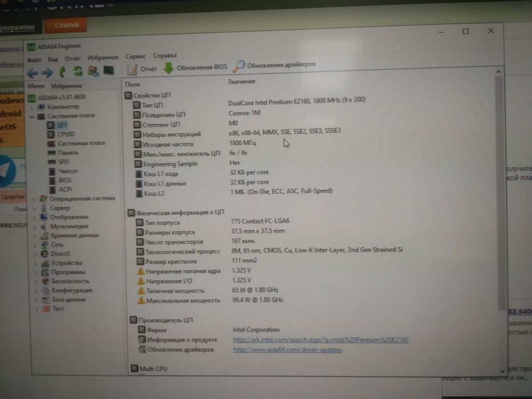This screenshot has width=532, height=399.
Task: Expand the Сеть tree node
Action: [x=35, y=245]
